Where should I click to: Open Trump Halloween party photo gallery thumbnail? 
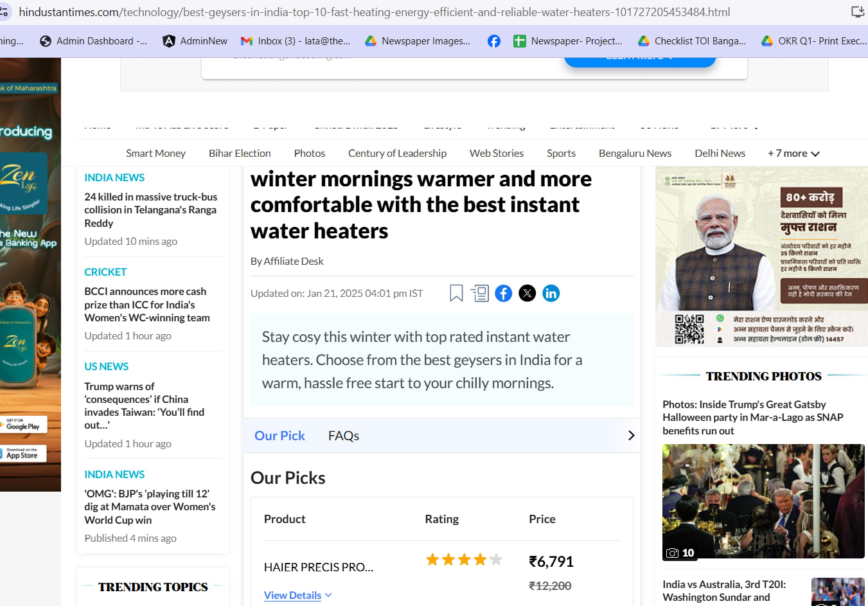(763, 501)
